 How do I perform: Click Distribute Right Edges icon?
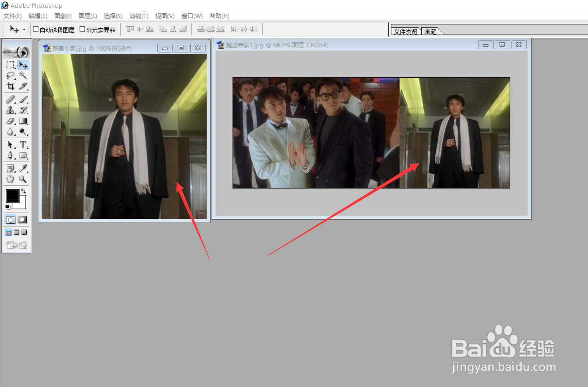254,29
